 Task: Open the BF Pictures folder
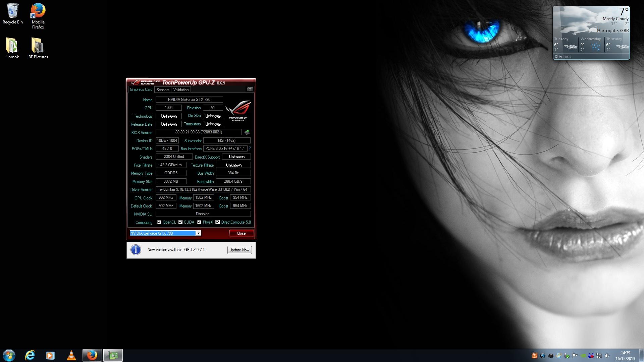pos(38,48)
